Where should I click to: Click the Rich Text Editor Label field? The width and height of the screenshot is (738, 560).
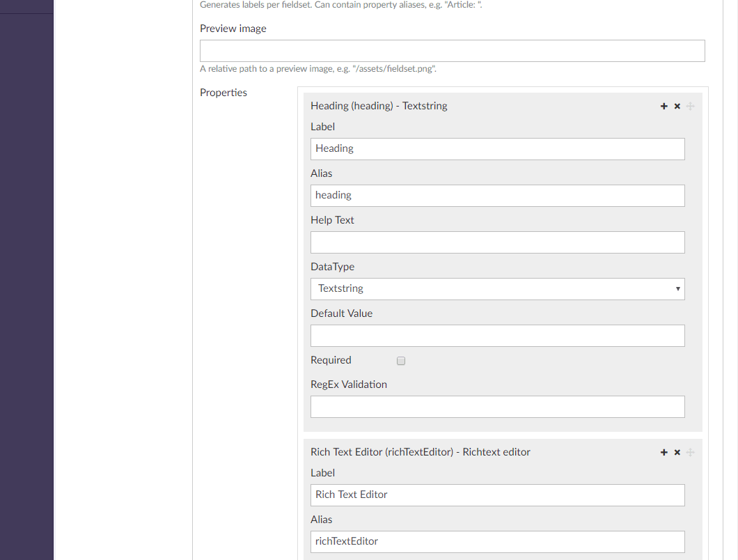pyautogui.click(x=498, y=495)
